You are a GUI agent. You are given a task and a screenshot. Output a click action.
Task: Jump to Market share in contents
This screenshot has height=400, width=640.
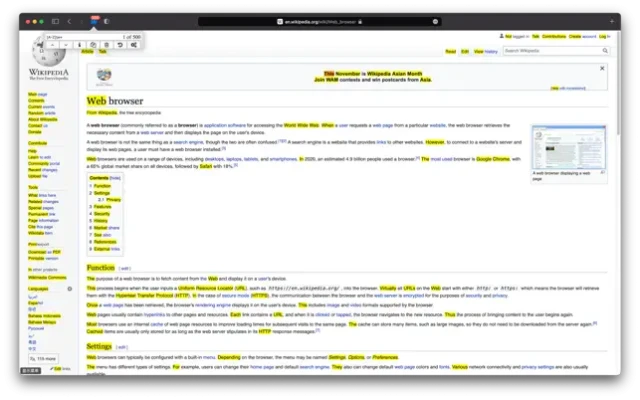coord(107,228)
